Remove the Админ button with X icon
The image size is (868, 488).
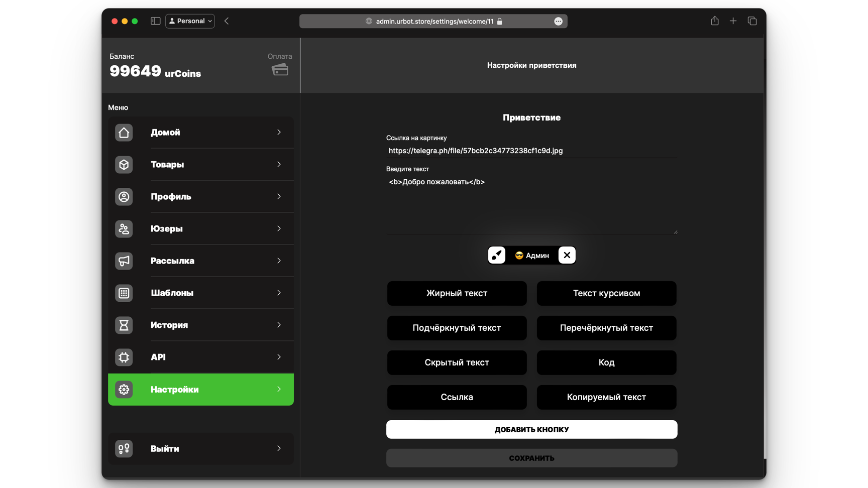(567, 255)
